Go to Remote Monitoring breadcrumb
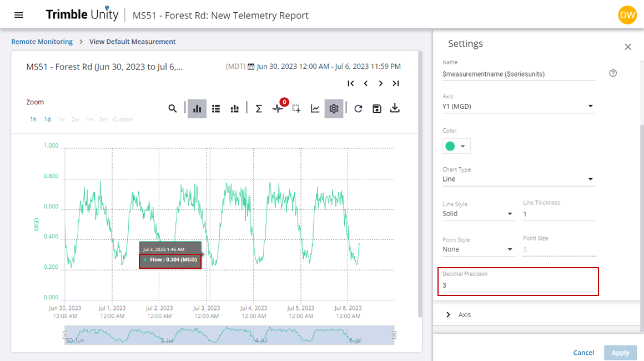Image resolution: width=644 pixels, height=361 pixels. 42,42
